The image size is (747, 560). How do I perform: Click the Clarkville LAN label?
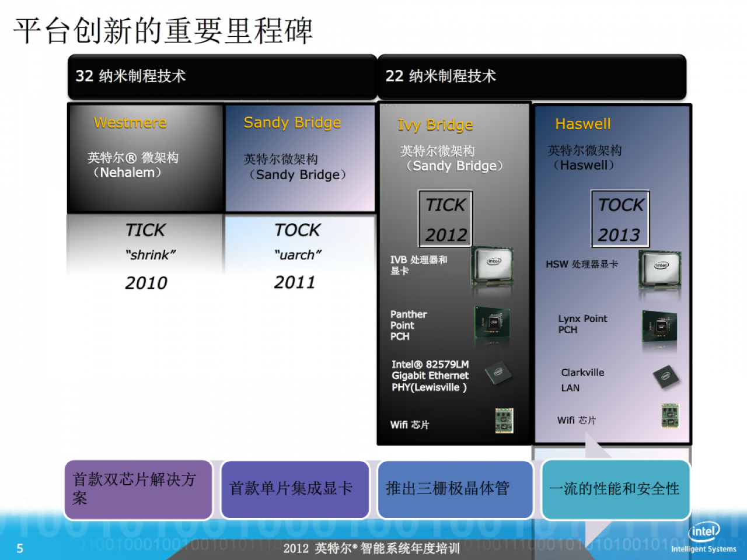582,380
